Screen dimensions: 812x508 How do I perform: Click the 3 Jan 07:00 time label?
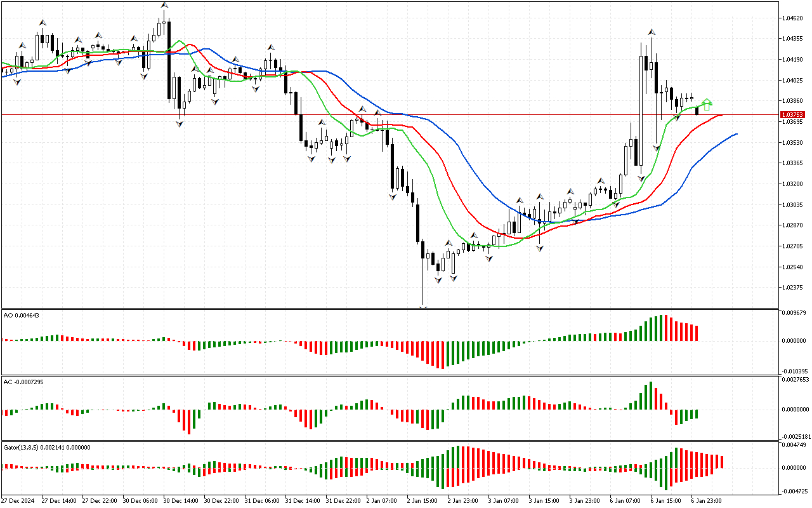[502, 500]
